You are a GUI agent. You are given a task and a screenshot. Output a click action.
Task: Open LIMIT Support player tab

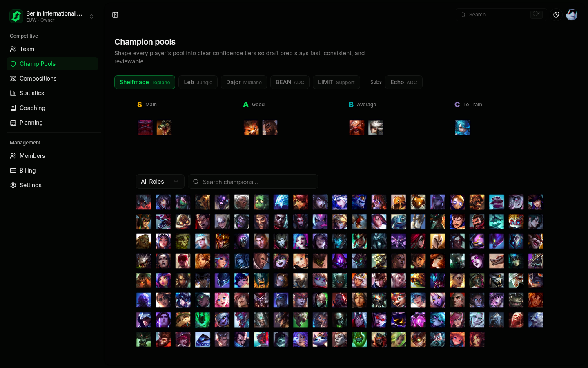click(x=336, y=82)
